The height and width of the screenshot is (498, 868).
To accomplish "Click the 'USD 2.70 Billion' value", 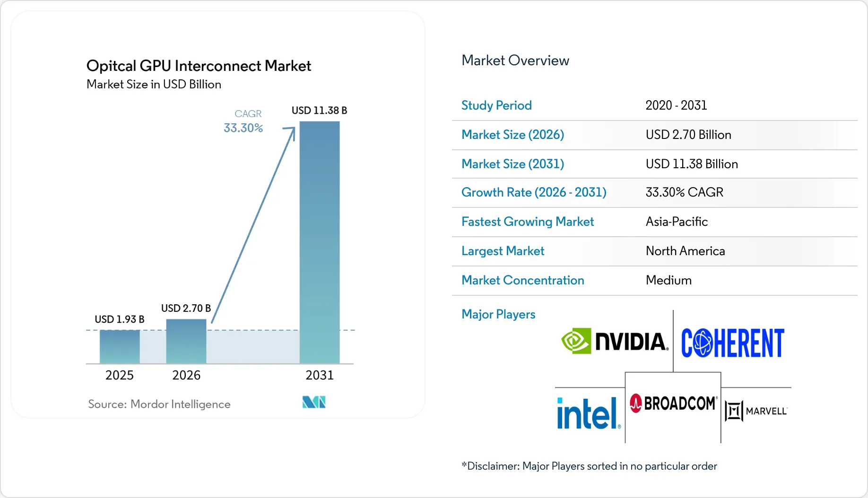I will 688,135.
